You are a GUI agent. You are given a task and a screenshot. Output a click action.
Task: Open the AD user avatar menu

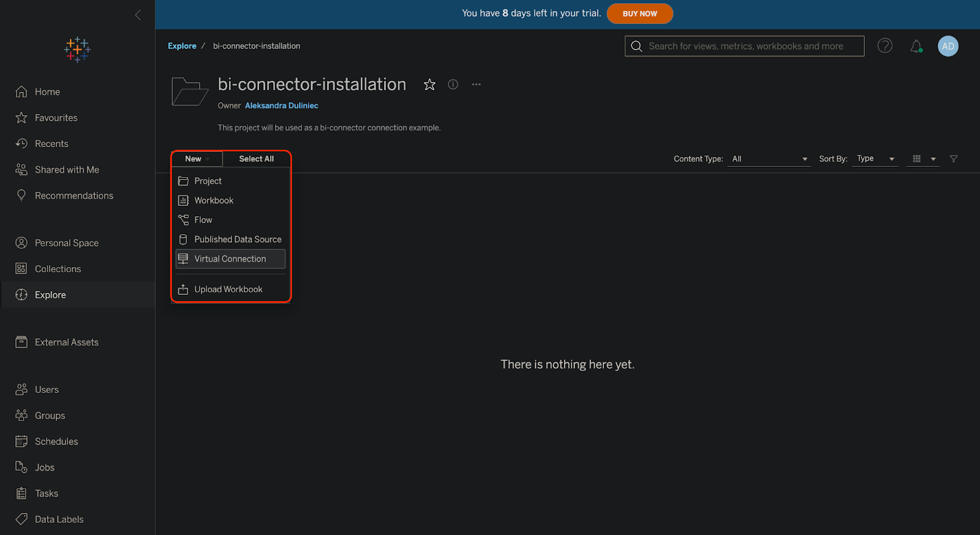coord(948,46)
